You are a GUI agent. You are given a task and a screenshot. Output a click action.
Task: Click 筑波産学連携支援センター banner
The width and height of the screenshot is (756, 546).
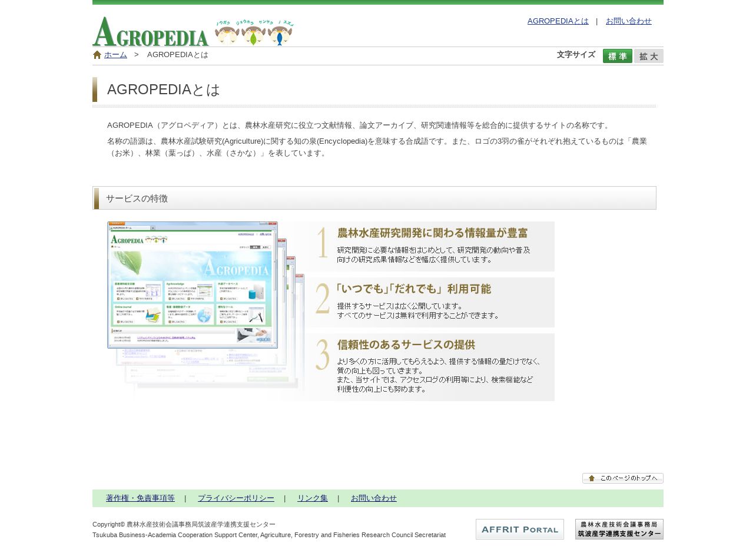pyautogui.click(x=619, y=529)
